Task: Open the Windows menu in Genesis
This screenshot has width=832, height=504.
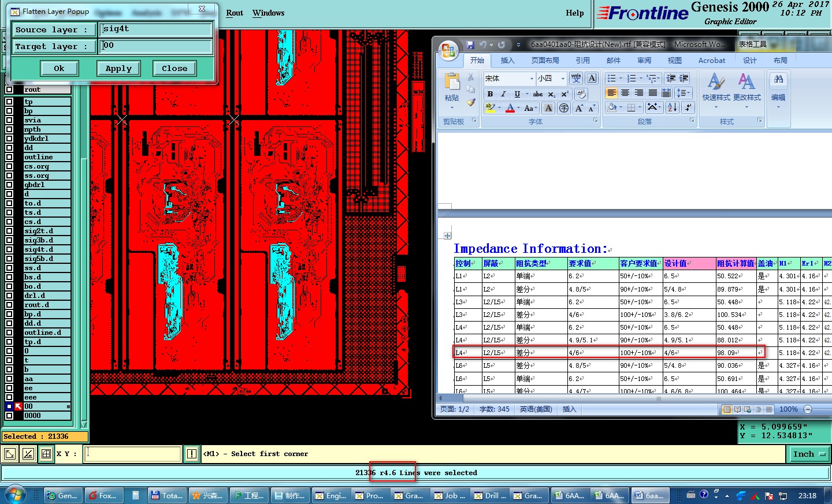Action: click(268, 13)
